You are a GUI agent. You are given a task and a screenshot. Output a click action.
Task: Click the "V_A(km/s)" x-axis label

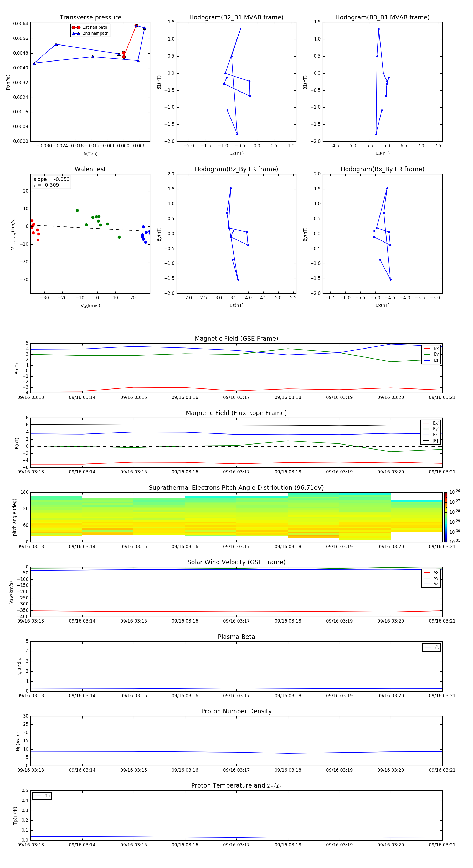pyautogui.click(x=90, y=306)
